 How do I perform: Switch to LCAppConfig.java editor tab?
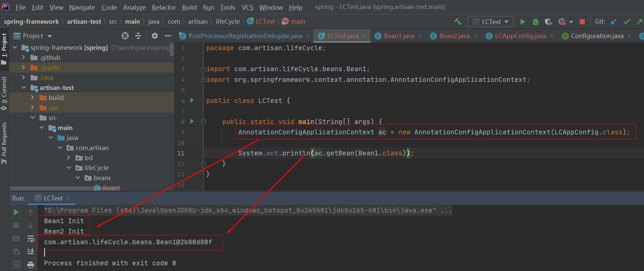pos(521,36)
